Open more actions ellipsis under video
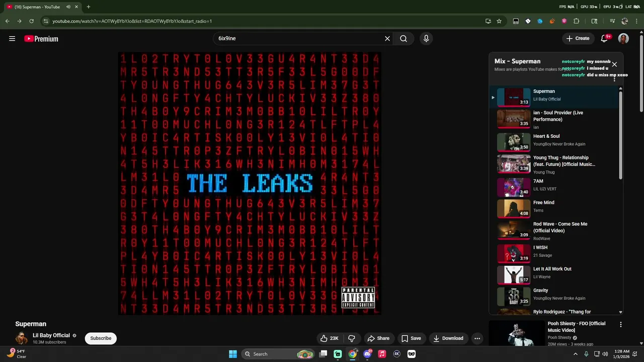644x362 pixels. pyautogui.click(x=477, y=338)
